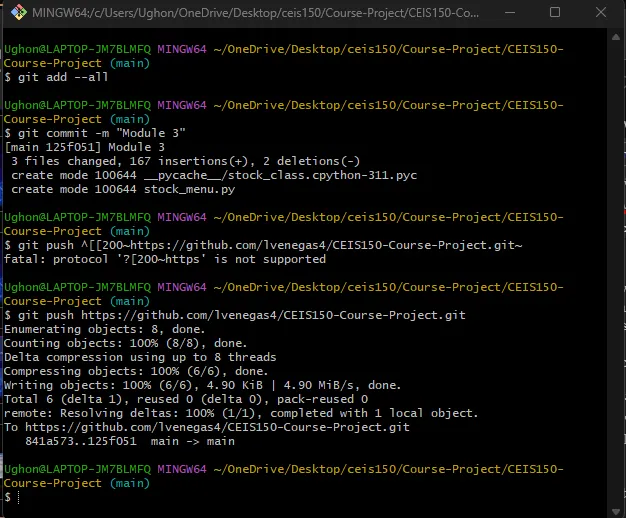Click the window title path text
Screen dimensions: 626x518
pos(256,13)
